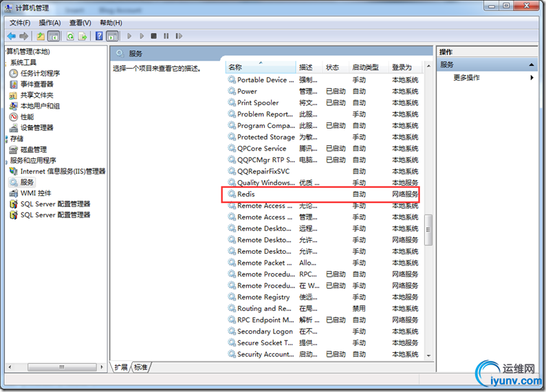Select the Print Spooler service
This screenshot has height=392, width=546.
(x=323, y=102)
